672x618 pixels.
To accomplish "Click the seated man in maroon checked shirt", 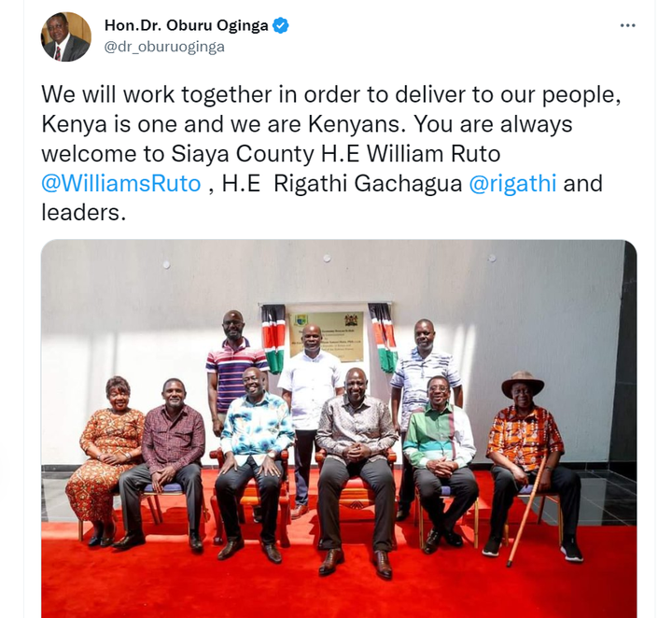I will (x=170, y=463).
